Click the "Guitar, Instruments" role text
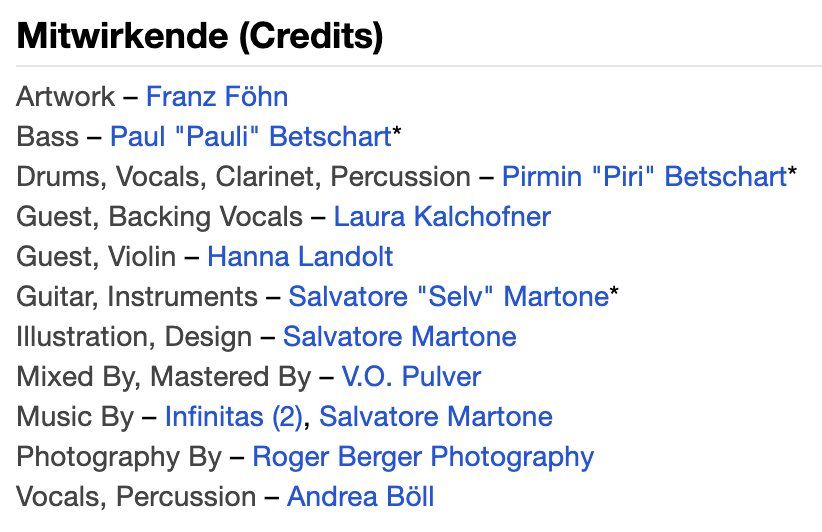The height and width of the screenshot is (532, 822). pyautogui.click(x=137, y=297)
